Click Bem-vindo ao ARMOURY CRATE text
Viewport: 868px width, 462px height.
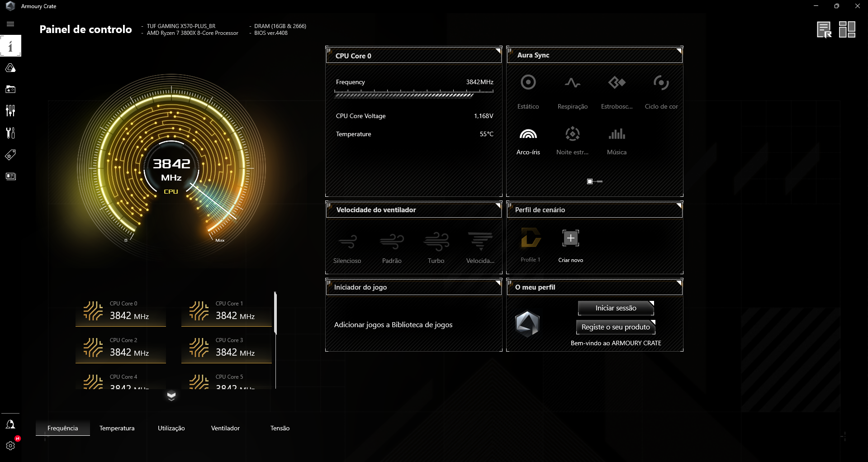(x=616, y=343)
